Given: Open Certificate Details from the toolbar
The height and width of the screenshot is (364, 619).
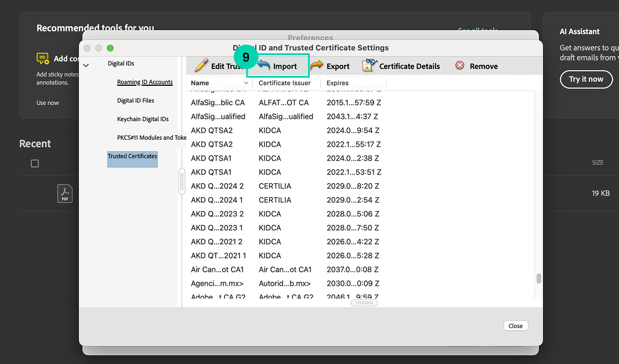Looking at the screenshot, I should click(x=401, y=66).
